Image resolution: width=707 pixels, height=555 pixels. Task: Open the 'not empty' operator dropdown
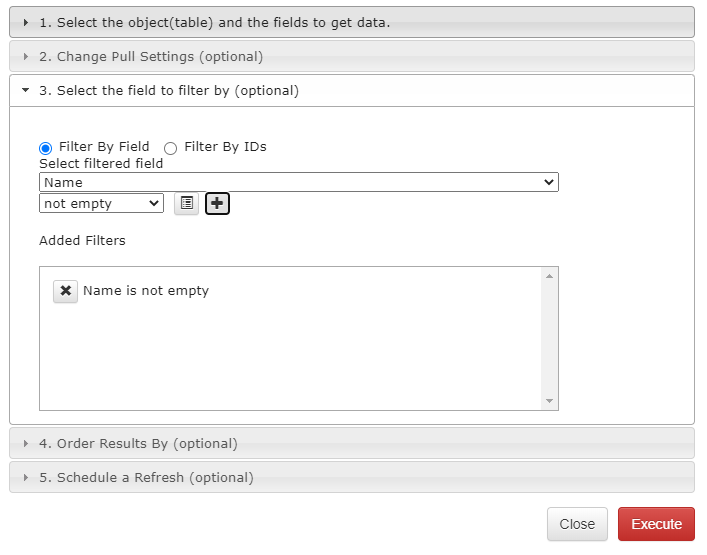tap(101, 203)
